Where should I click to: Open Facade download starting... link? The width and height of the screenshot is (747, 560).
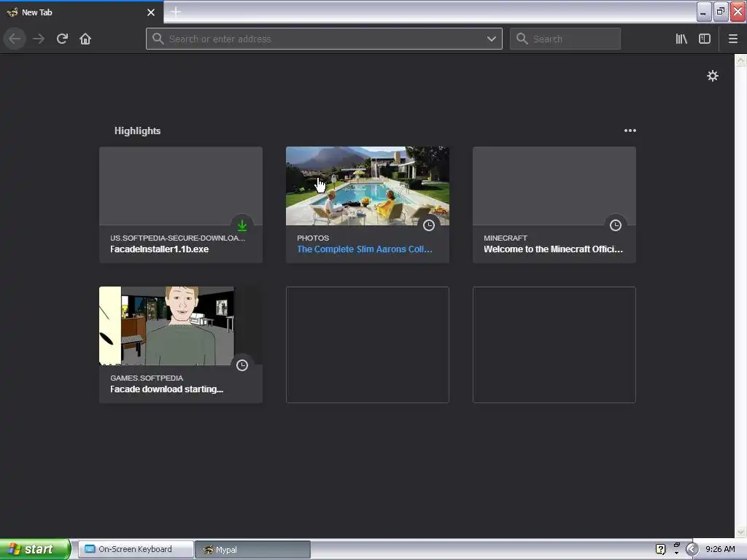click(x=167, y=389)
